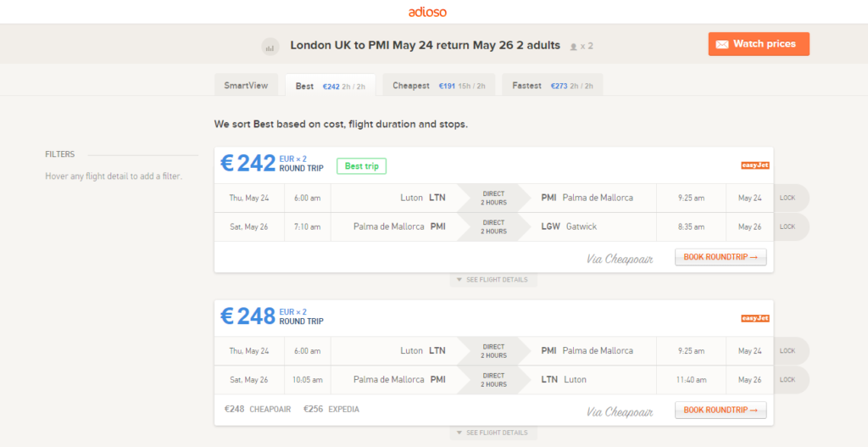The image size is (868, 447).
Task: Click the search summary London UK to PMI
Action: click(x=426, y=46)
